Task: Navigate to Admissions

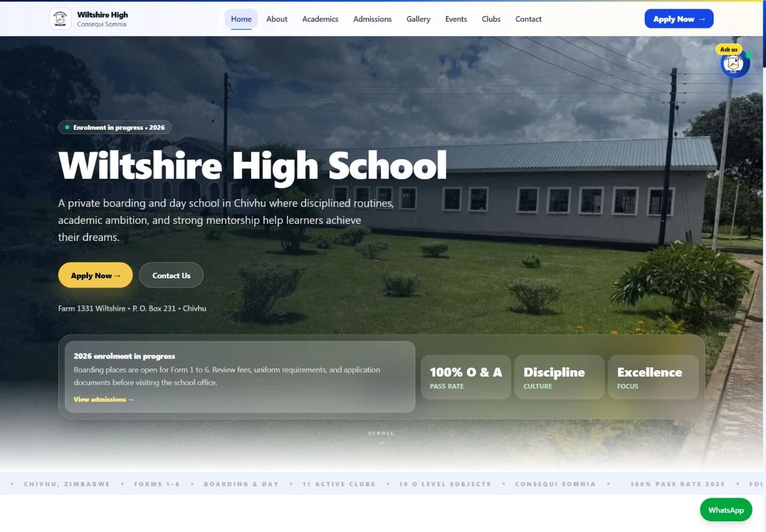Action: (x=372, y=19)
